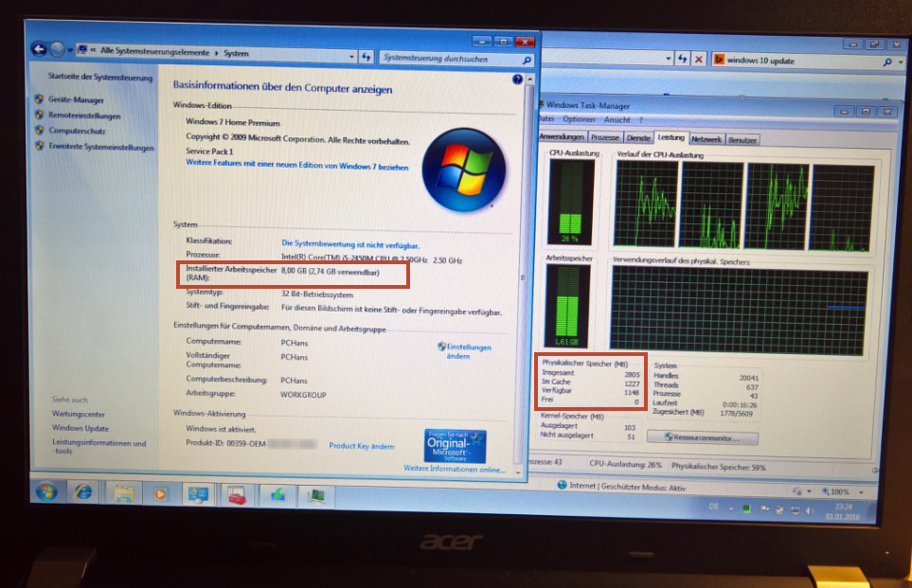Click the Task Manager taskbar icon
The height and width of the screenshot is (588, 912).
click(315, 497)
